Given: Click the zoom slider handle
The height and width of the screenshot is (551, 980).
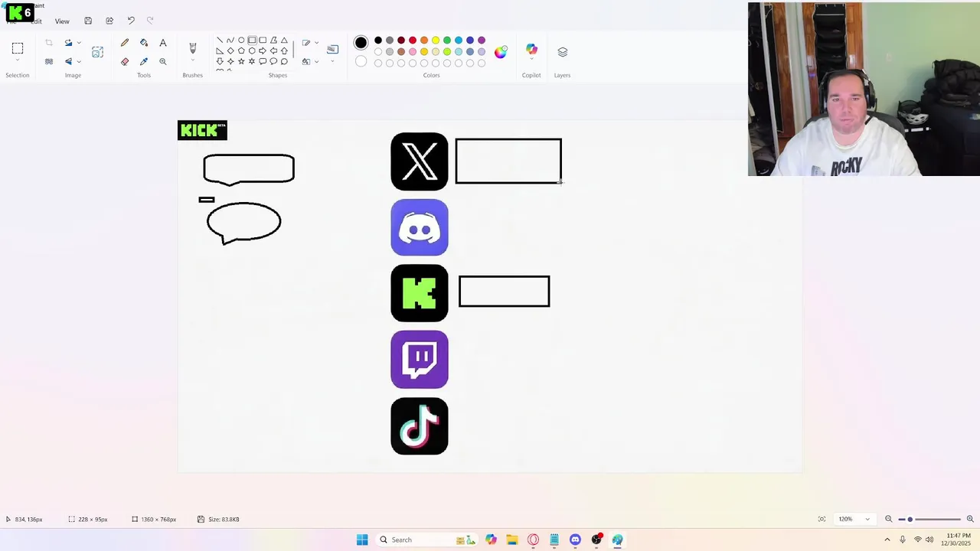Looking at the screenshot, I should tap(910, 519).
